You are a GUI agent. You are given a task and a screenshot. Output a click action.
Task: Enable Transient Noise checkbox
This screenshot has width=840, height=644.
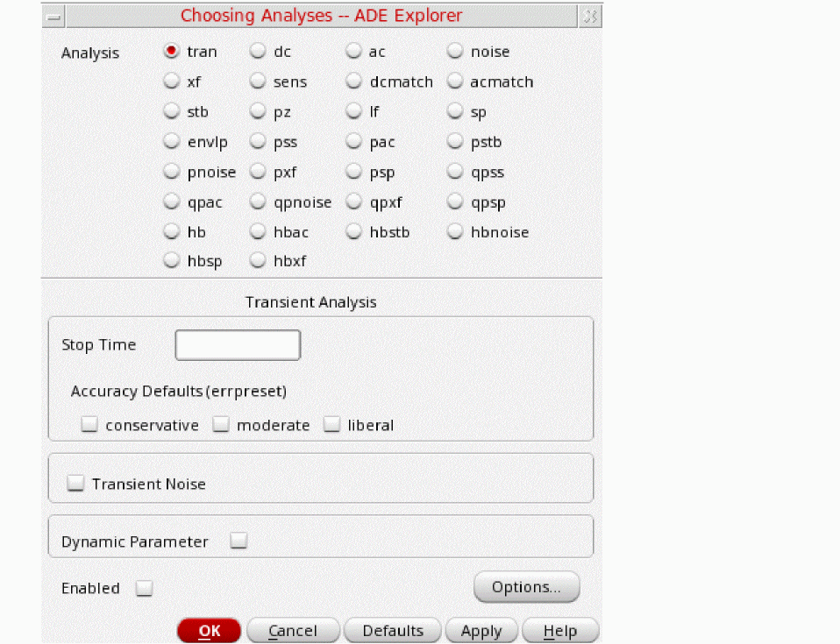click(x=76, y=484)
